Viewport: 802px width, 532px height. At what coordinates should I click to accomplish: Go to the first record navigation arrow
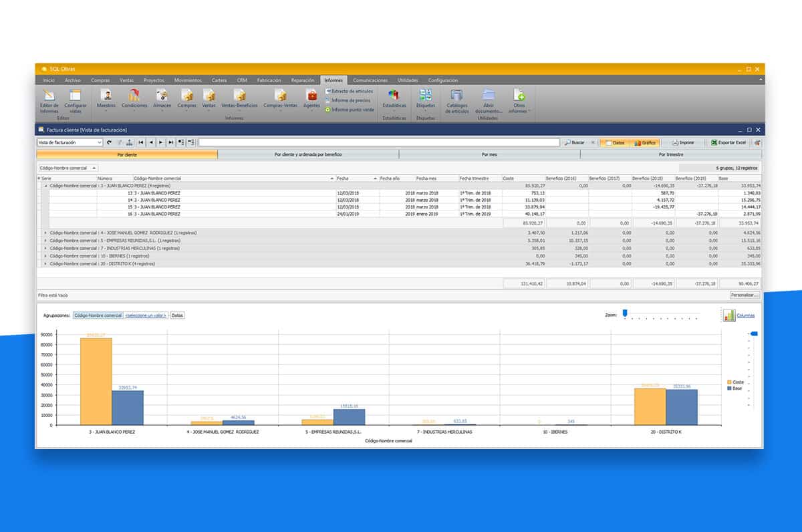tap(141, 142)
